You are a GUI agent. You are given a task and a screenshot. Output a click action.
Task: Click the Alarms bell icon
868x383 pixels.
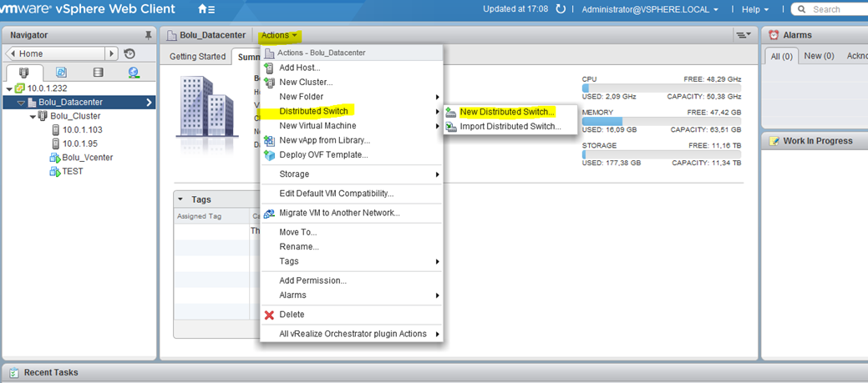pos(774,35)
